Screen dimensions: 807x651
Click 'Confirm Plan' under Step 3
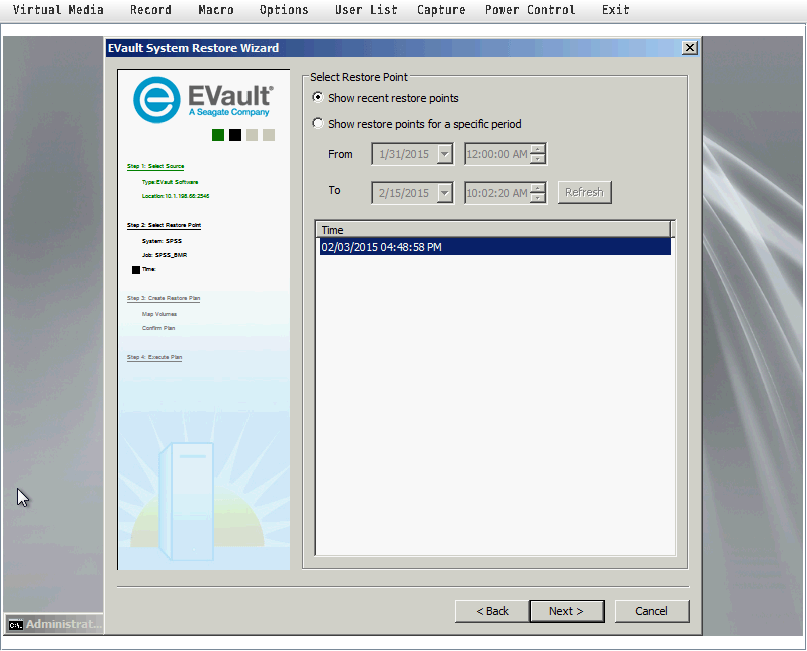(x=159, y=328)
